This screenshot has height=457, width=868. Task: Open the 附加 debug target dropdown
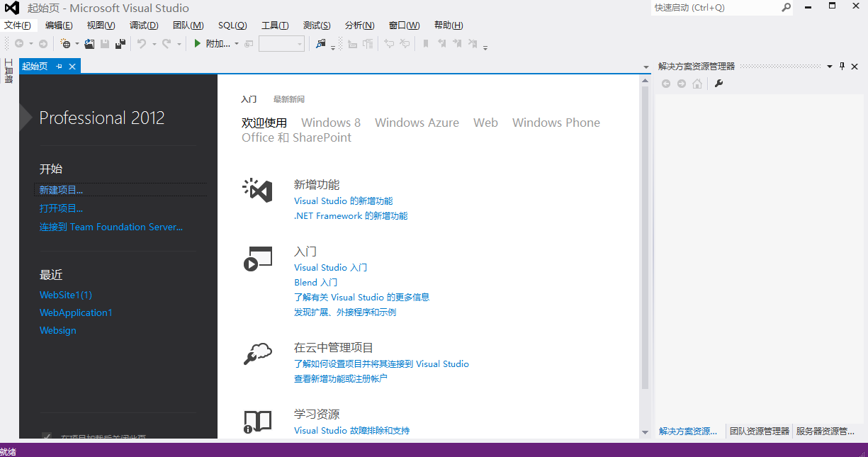pos(236,43)
